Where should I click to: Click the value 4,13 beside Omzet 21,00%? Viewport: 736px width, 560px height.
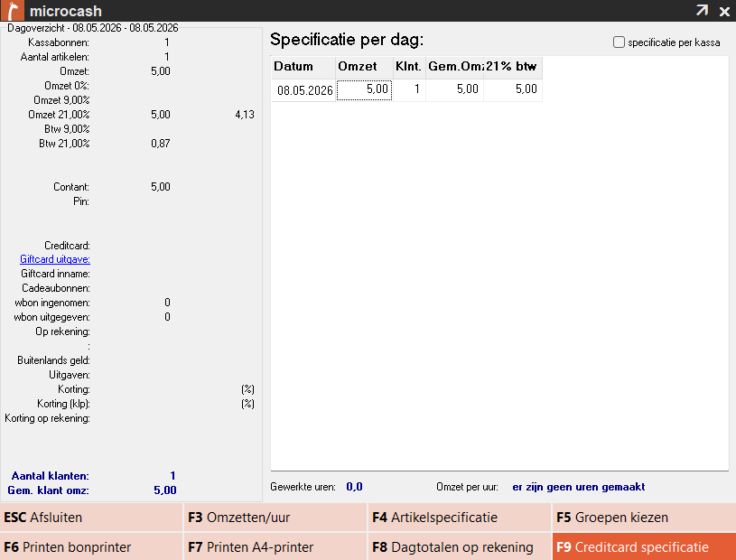point(245,115)
